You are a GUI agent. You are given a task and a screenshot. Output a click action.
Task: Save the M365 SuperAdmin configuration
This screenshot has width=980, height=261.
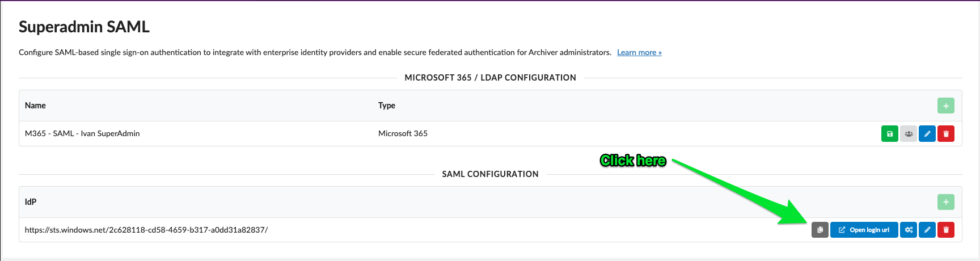click(x=890, y=134)
